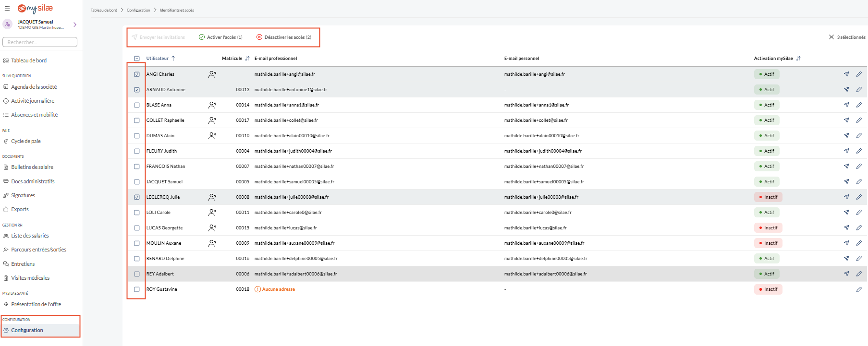Screen dimensions: 868x346
Task: Open Visites médicales
Action: click(30, 278)
